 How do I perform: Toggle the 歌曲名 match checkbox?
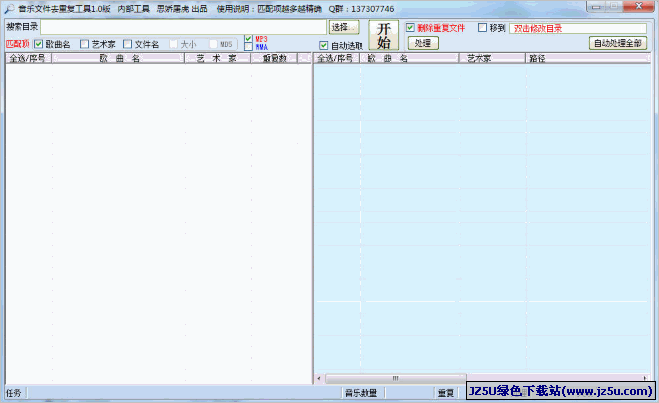tap(39, 44)
